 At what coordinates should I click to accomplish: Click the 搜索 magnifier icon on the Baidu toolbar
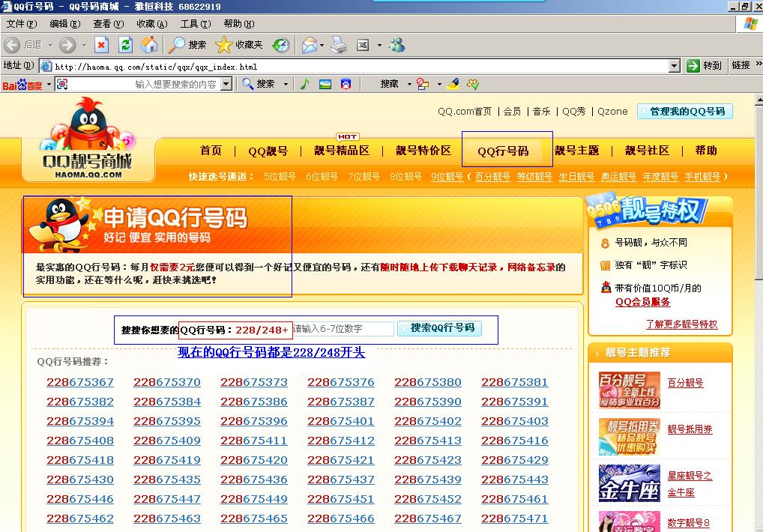pos(247,83)
